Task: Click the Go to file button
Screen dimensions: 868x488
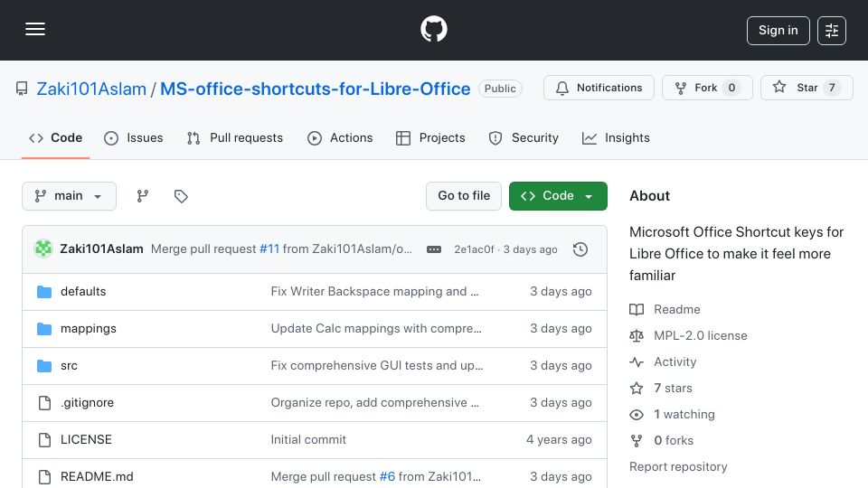Action: pos(463,196)
